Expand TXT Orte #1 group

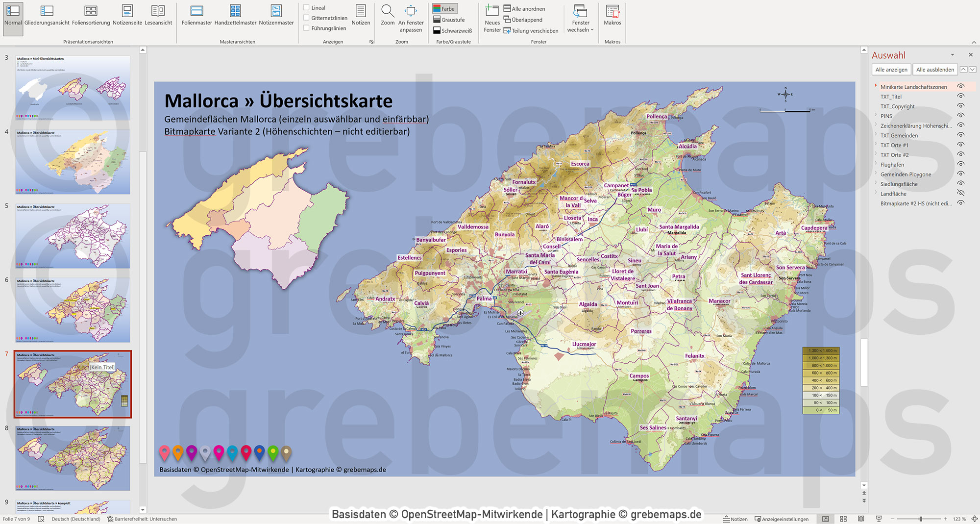click(x=876, y=145)
